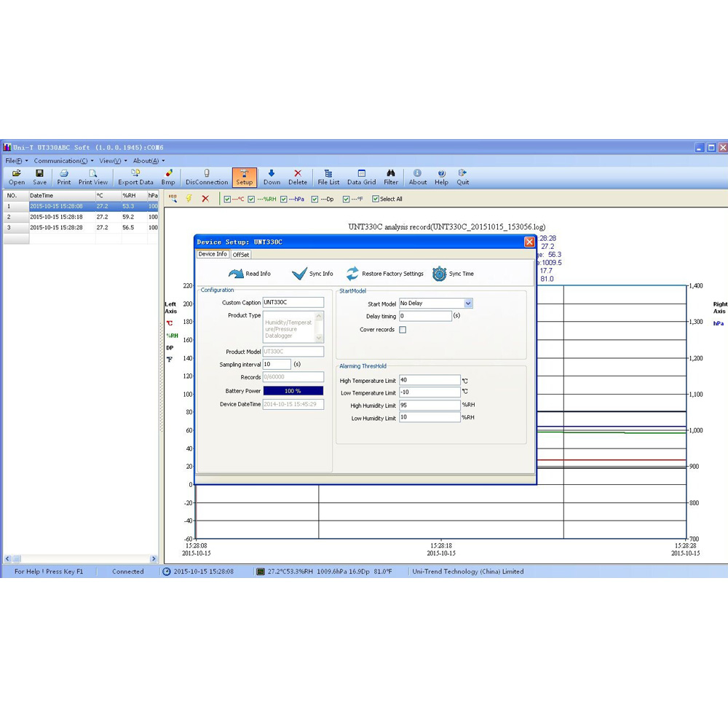The image size is (728, 728).
Task: Toggle the %RH series checkbox
Action: tap(251, 199)
